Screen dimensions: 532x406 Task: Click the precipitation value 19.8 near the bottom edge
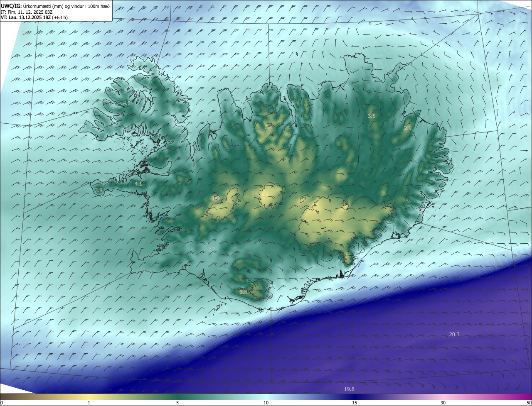349,389
